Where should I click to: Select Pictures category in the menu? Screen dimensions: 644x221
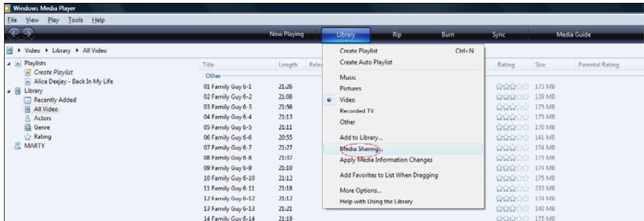click(x=403, y=89)
